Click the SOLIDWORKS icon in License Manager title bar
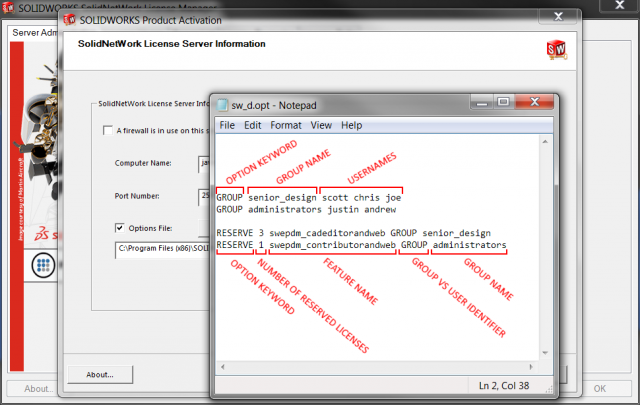This screenshot has height=405, width=640. click(8, 7)
